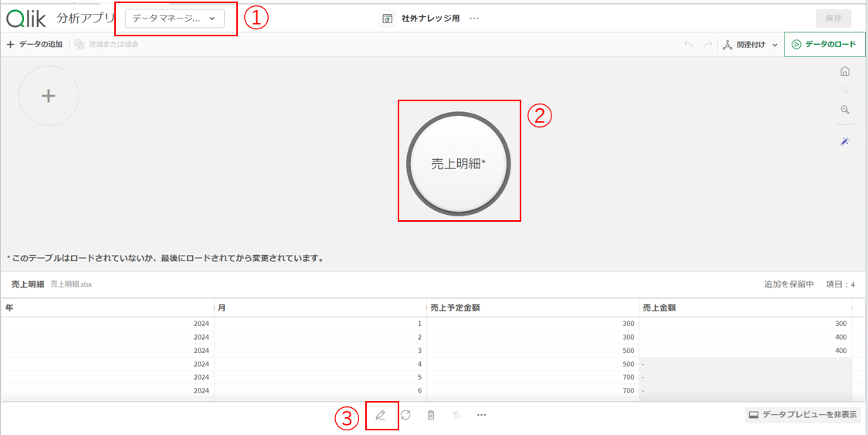Click the Qlik logo
This screenshot has height=435, width=868.
tap(26, 18)
